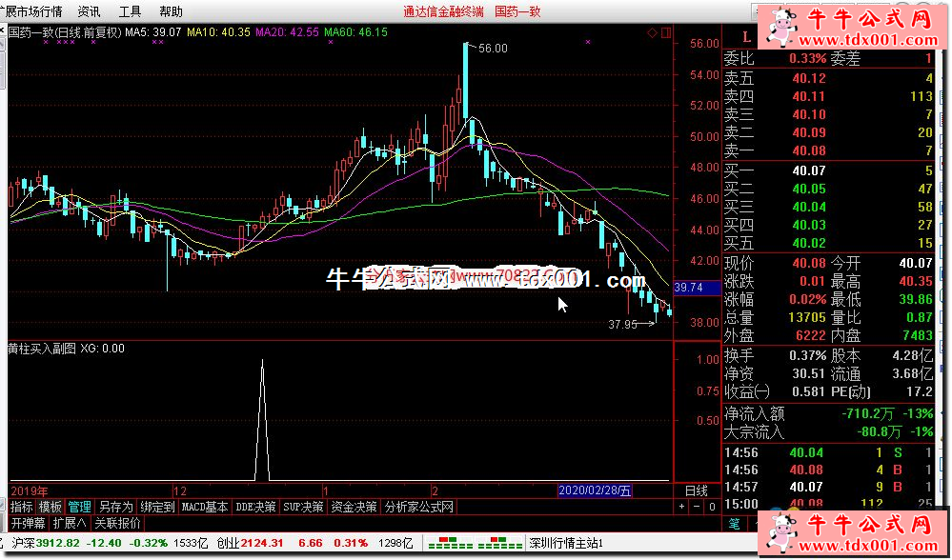Image resolution: width=952 pixels, height=560 pixels.
Task: Click the square panel icon beside the diamond
Action: [x=666, y=32]
